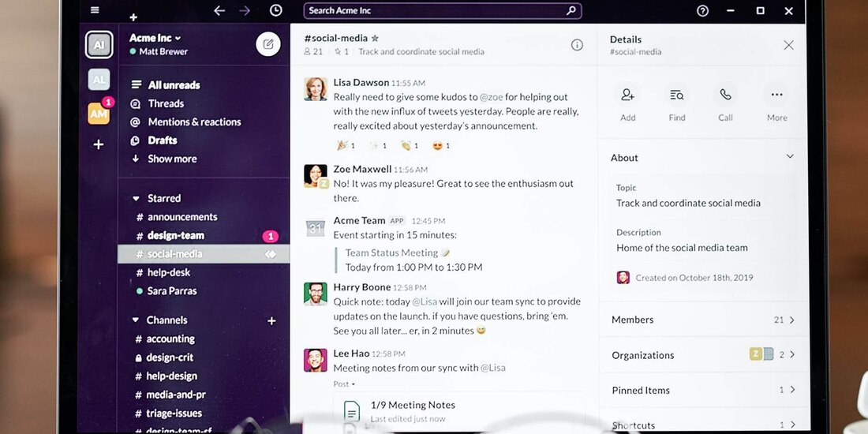
Task: Open the 1/9 Meeting Notes post
Action: (458, 411)
